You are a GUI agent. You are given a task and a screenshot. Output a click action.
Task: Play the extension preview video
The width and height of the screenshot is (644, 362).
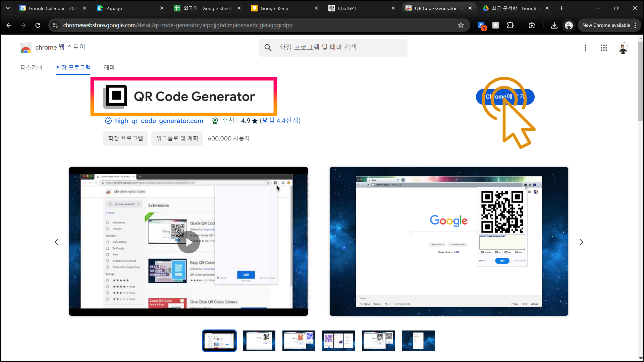pyautogui.click(x=189, y=242)
